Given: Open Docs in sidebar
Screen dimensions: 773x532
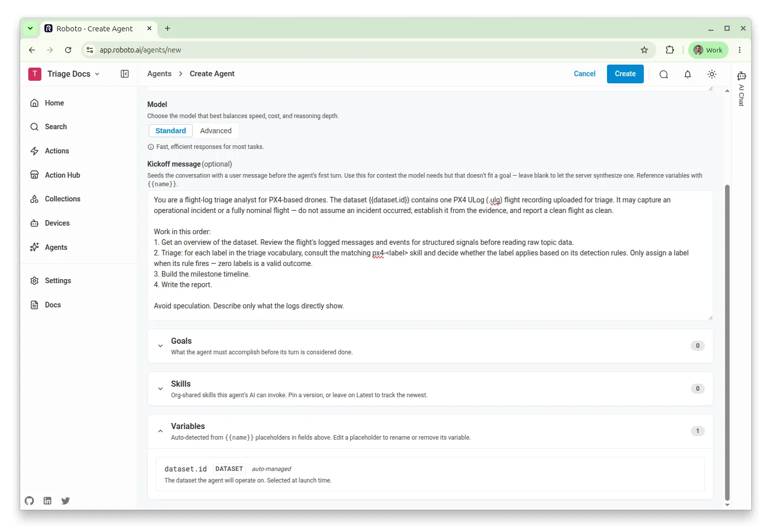Looking at the screenshot, I should click(x=52, y=305).
